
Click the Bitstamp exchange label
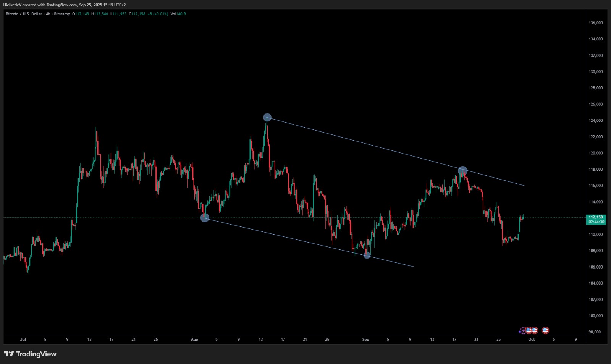coord(62,14)
